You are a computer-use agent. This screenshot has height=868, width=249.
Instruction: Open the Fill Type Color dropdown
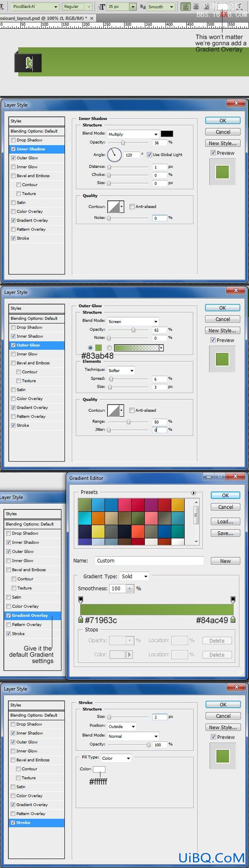116,758
